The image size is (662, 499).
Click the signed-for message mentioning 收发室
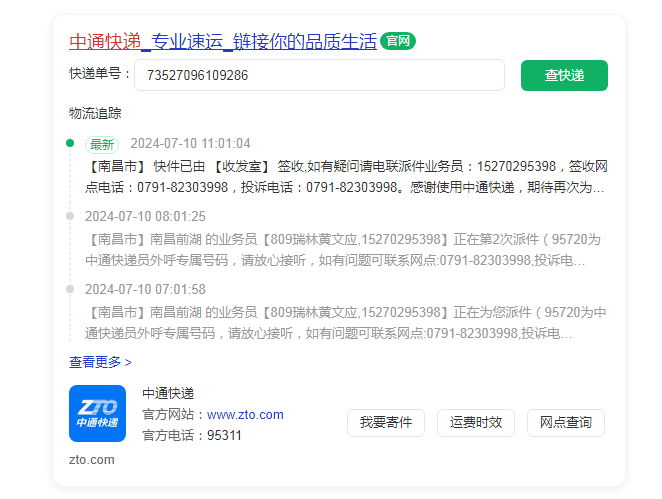coord(346,177)
